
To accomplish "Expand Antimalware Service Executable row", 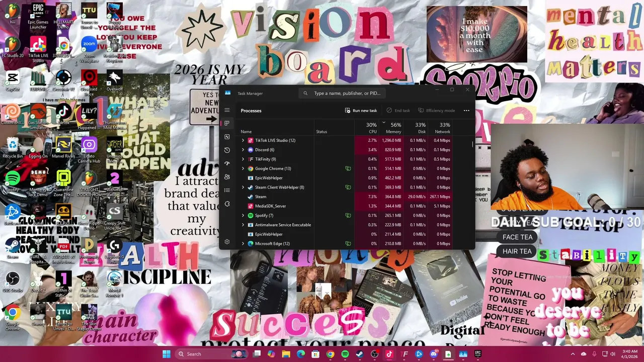I will pyautogui.click(x=243, y=225).
